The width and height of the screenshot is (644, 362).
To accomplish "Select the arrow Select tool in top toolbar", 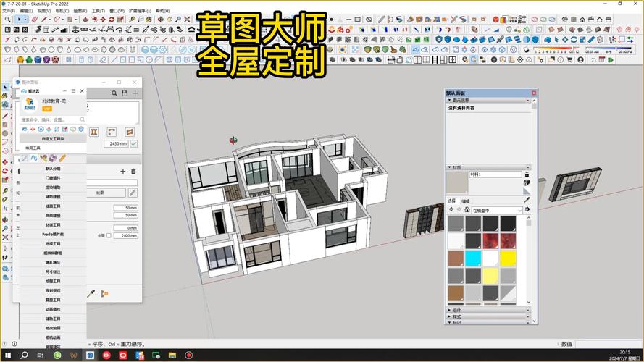I will (20, 20).
